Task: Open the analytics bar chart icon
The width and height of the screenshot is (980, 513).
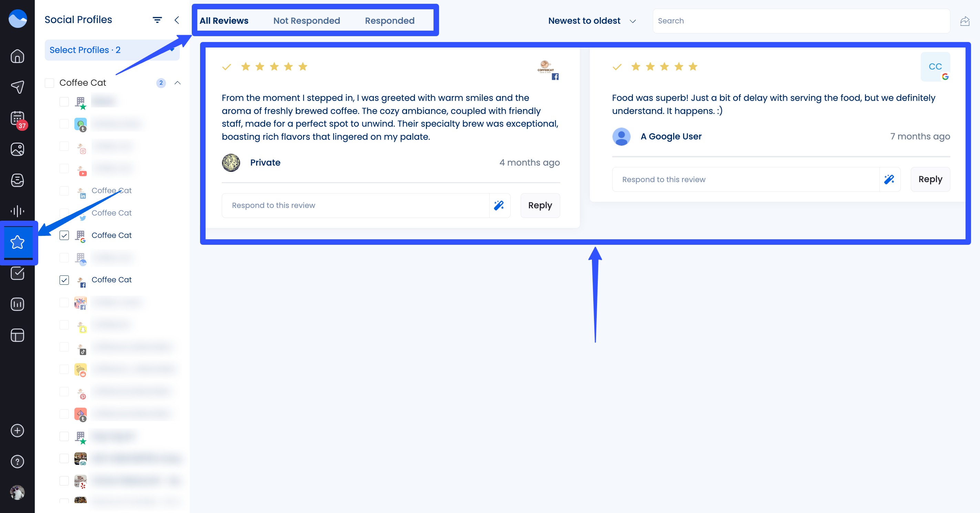Action: [x=17, y=304]
